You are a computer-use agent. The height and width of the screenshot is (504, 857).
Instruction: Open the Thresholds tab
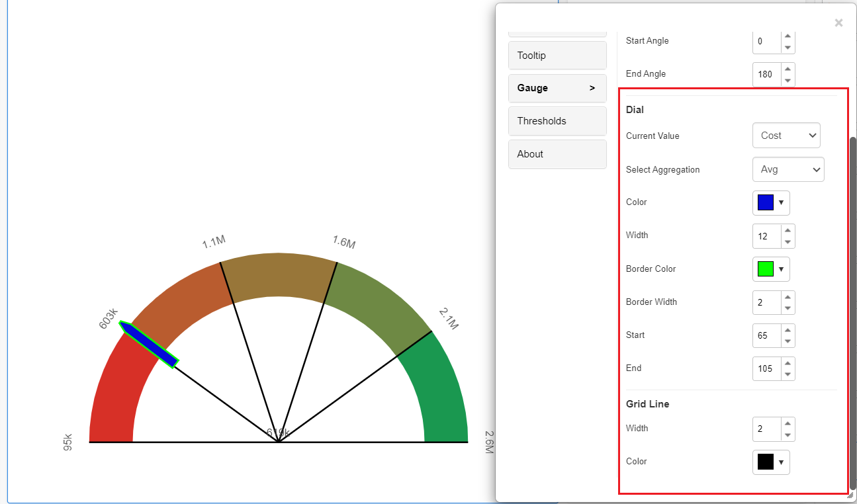pos(557,121)
